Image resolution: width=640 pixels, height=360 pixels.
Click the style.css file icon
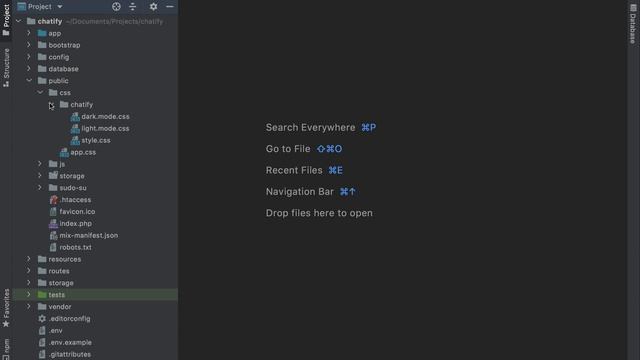[x=75, y=140]
